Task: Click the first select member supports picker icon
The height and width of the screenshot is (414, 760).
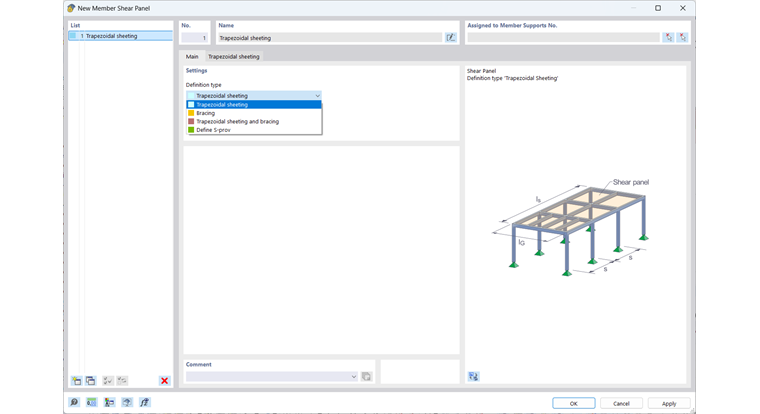Action: [668, 37]
